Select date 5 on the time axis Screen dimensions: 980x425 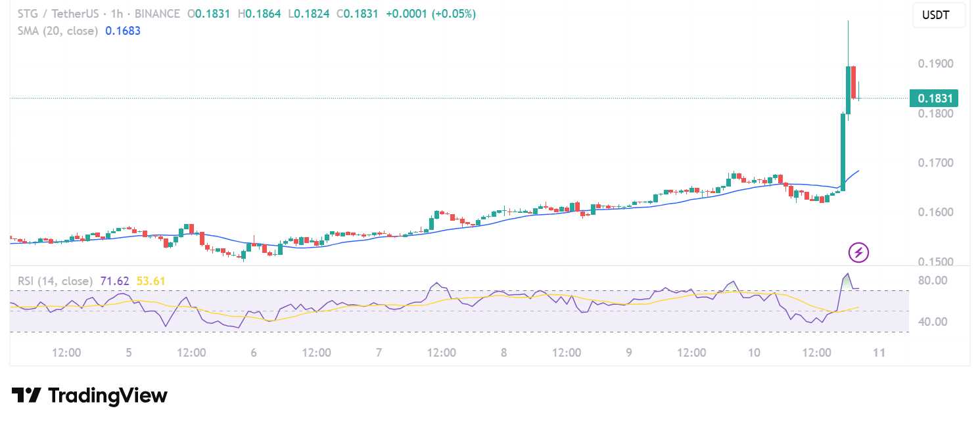128,353
